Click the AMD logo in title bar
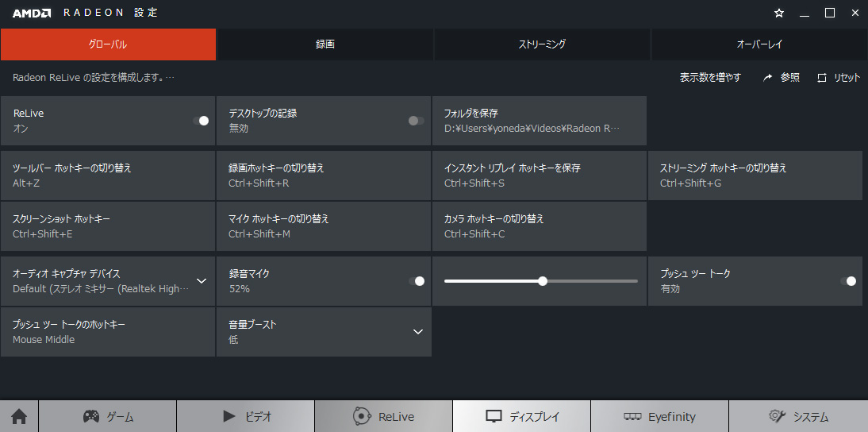Viewport: 868px width, 432px height. click(32, 13)
